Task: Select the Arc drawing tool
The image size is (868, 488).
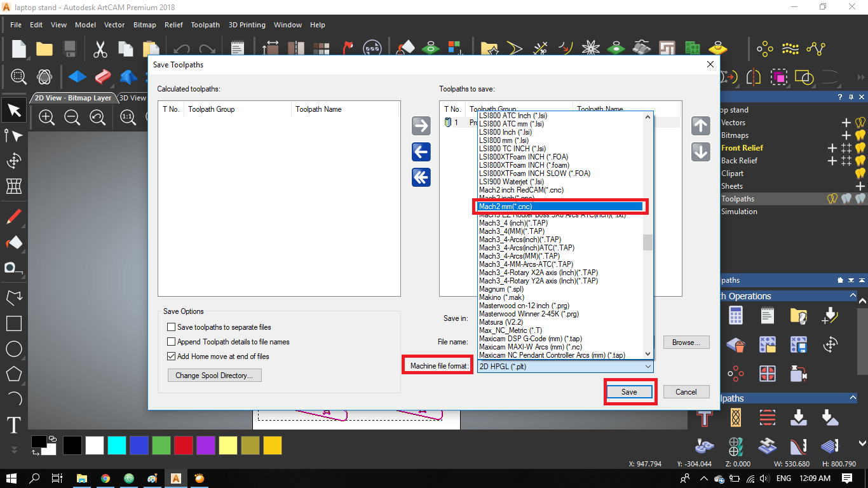Action: [14, 399]
